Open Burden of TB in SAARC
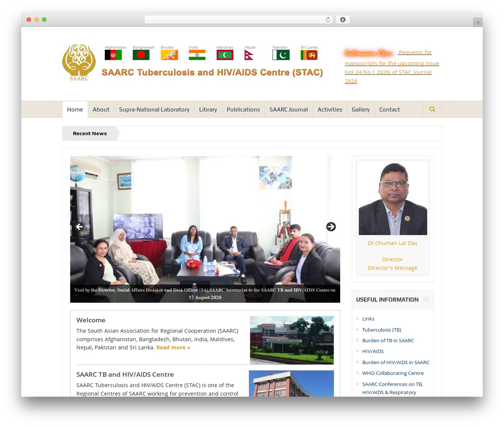Viewport: 504px width, 427px height. point(388,340)
